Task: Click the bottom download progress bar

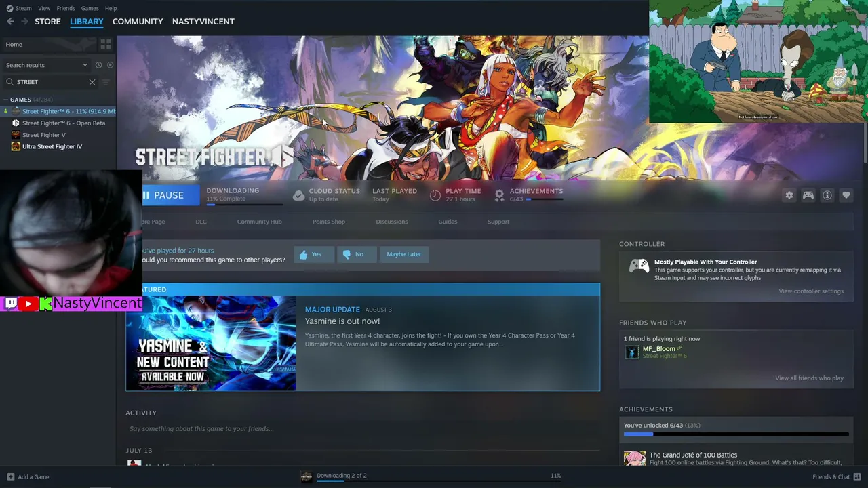Action: click(439, 480)
